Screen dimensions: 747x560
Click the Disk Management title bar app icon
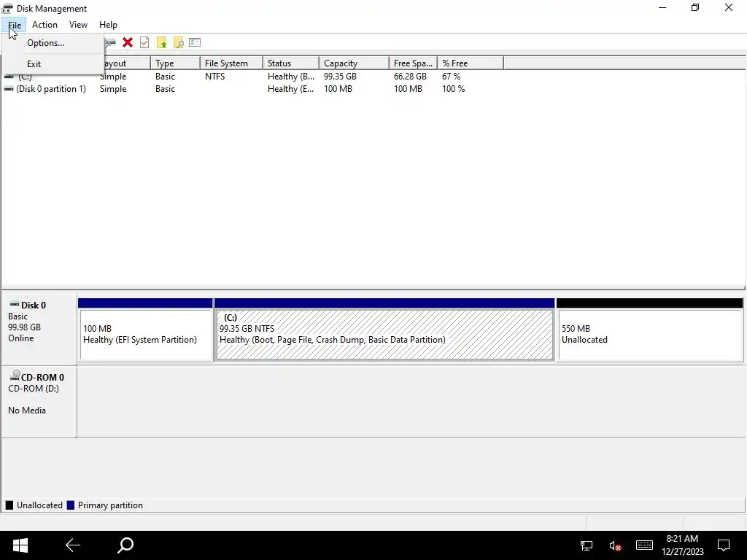tap(7, 9)
